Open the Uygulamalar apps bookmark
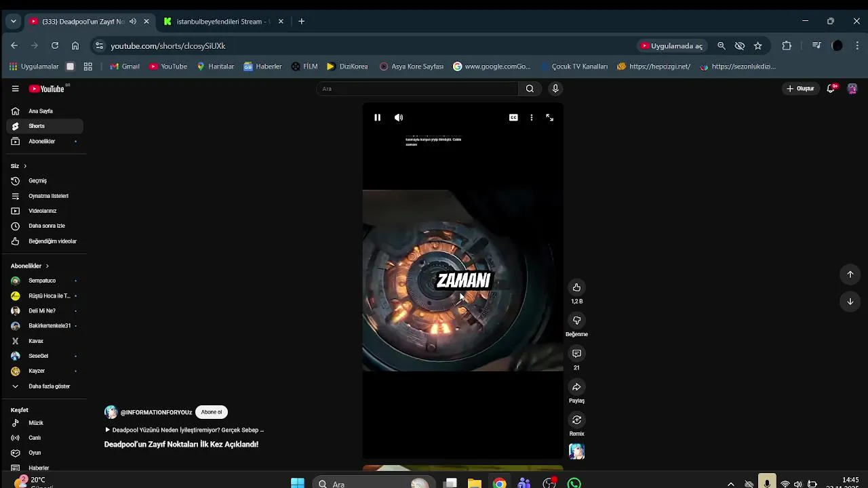This screenshot has height=488, width=868. coord(34,66)
